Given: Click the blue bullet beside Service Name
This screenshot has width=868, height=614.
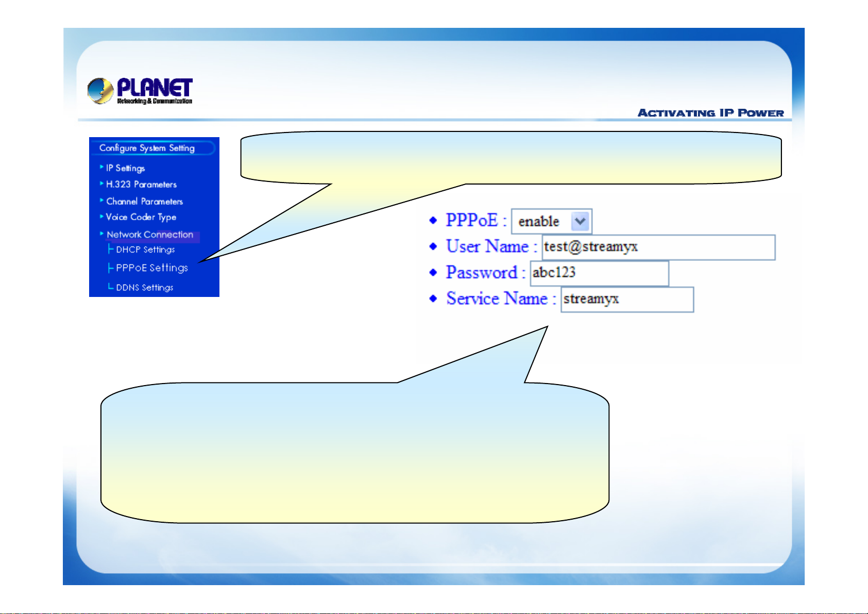Looking at the screenshot, I should (x=433, y=298).
